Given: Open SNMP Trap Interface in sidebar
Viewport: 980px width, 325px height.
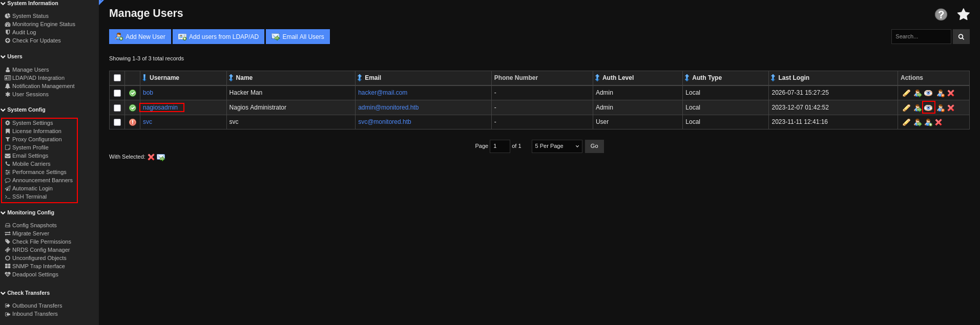Looking at the screenshot, I should click(x=38, y=266).
